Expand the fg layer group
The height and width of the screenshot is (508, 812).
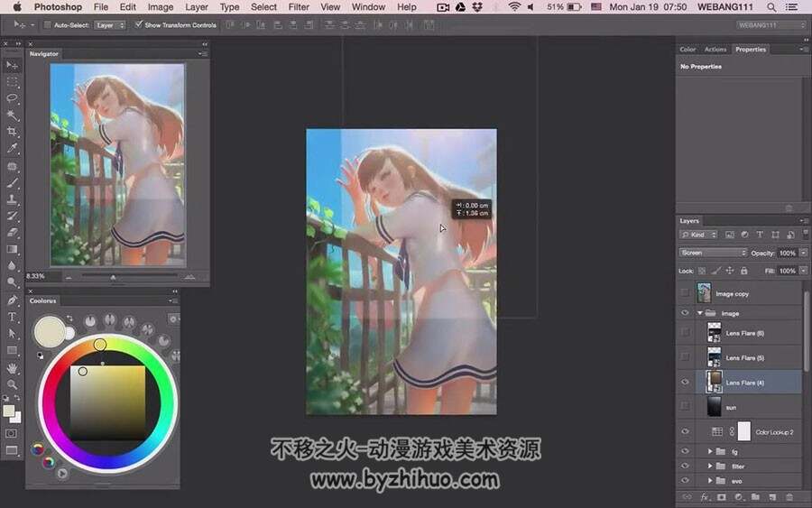click(710, 451)
